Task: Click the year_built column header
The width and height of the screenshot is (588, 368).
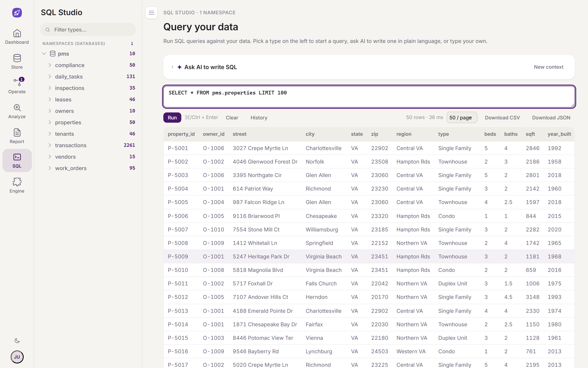Action: coord(559,134)
